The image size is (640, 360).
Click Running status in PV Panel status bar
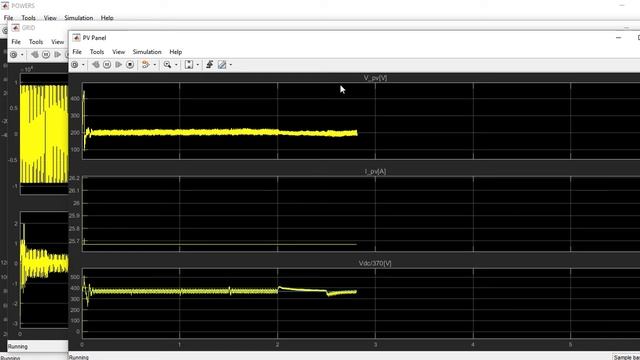pos(79,357)
